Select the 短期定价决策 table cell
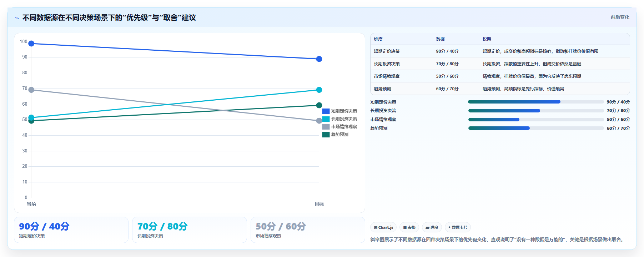The image size is (644, 257). (x=387, y=51)
